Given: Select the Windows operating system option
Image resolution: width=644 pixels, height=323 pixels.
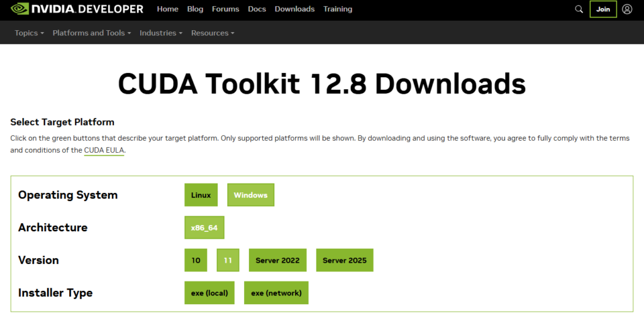Looking at the screenshot, I should click(x=250, y=195).
